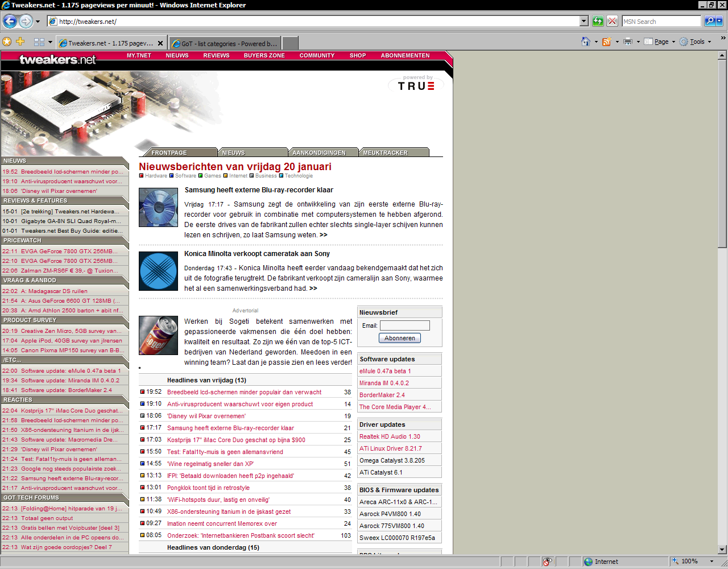The image size is (728, 569).
Task: Click the browser Forward arrow button
Action: coord(26,22)
